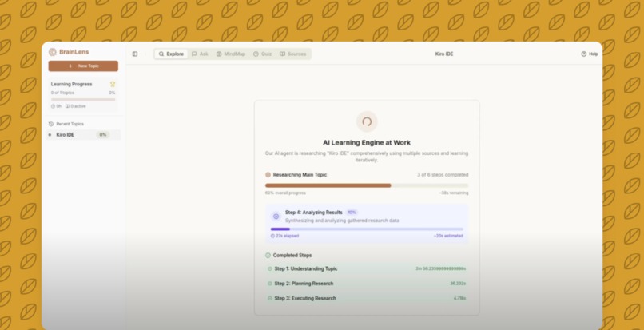Click the 0 of 1 topics text
This screenshot has width=644, height=330.
[x=62, y=93]
